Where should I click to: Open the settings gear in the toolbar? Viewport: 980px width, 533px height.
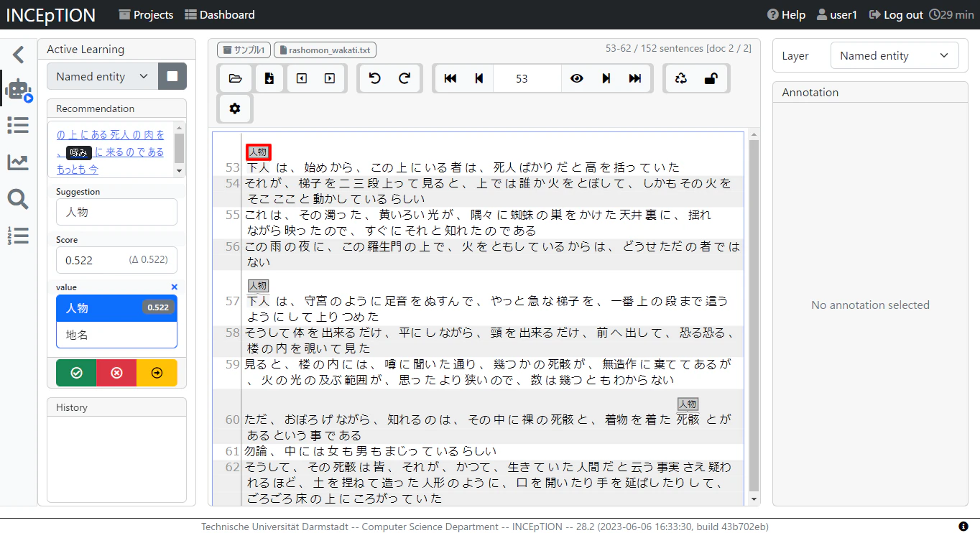pyautogui.click(x=235, y=108)
